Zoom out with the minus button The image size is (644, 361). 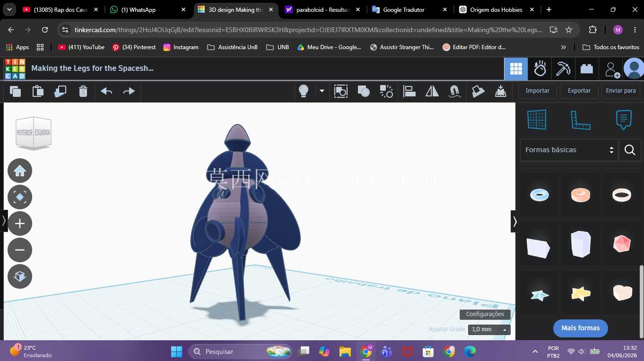20,250
